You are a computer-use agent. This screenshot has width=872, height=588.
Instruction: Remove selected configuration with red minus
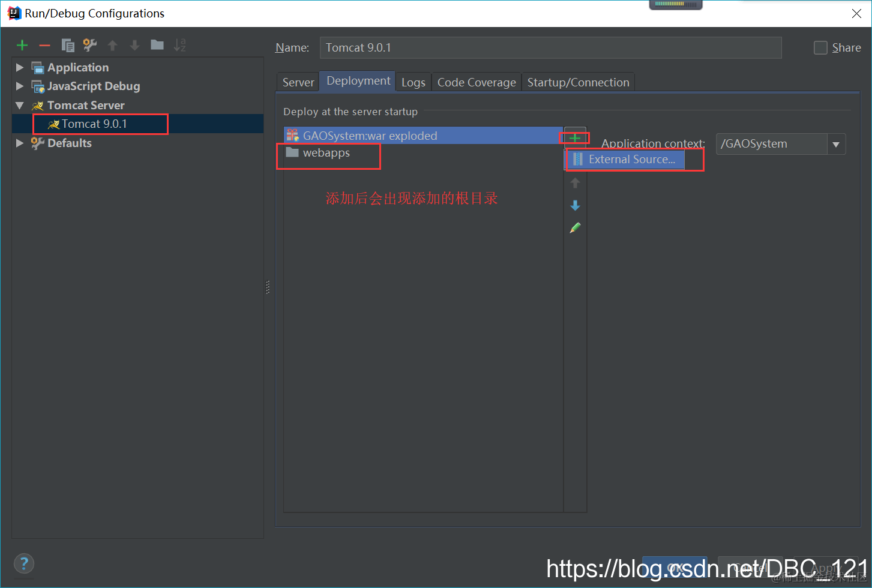44,46
